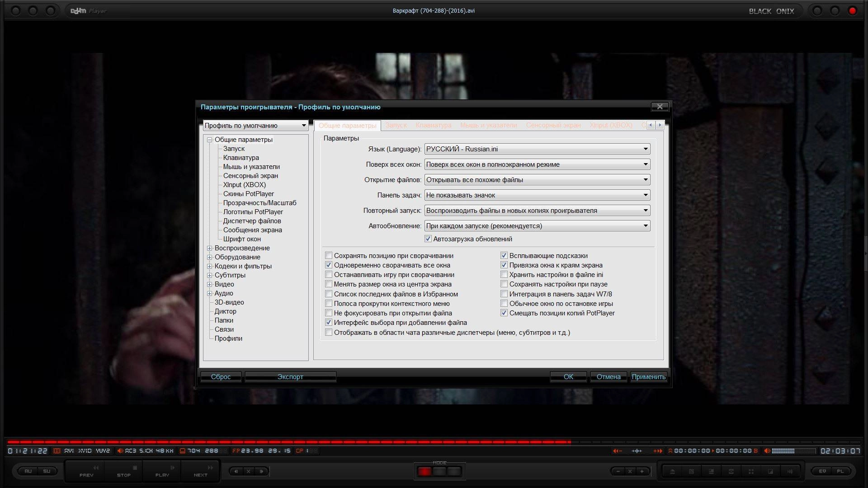Viewport: 868px width, 488px height.
Task: Click the frame step back arrow icon
Action: 236,471
